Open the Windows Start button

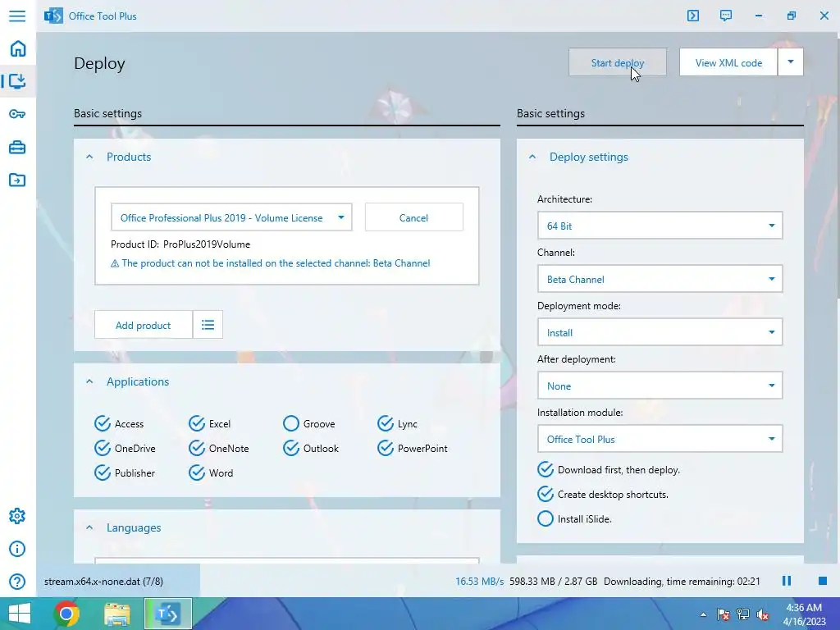coord(20,614)
